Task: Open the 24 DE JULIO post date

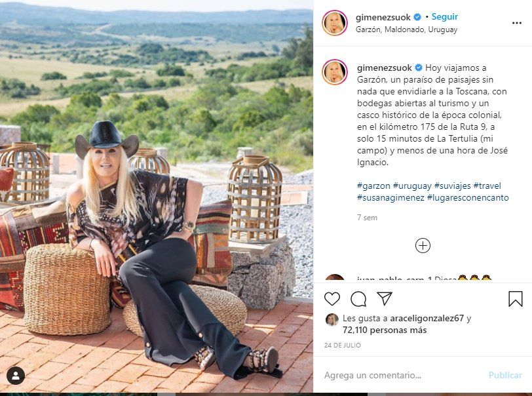Action: pos(343,345)
